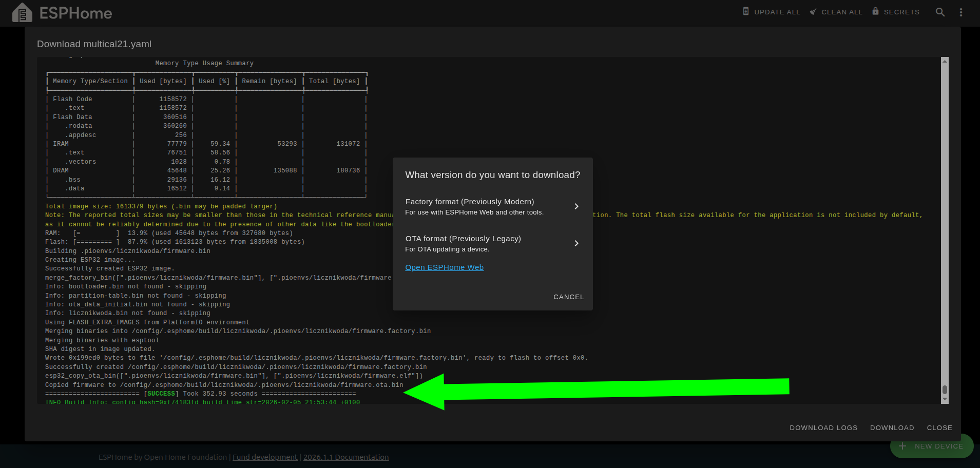Click the plus icon on New Device
This screenshot has width=980, height=468.
click(x=902, y=446)
